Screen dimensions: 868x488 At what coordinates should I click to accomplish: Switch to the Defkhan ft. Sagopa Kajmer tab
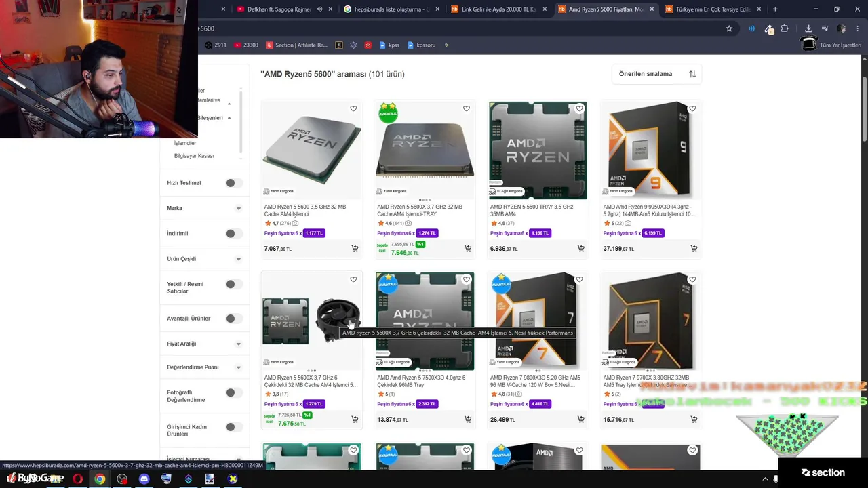coord(283,9)
